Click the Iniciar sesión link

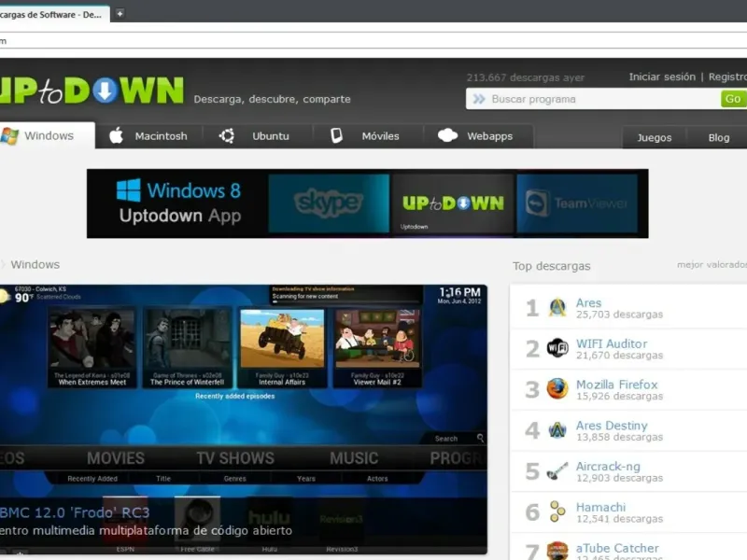[662, 77]
